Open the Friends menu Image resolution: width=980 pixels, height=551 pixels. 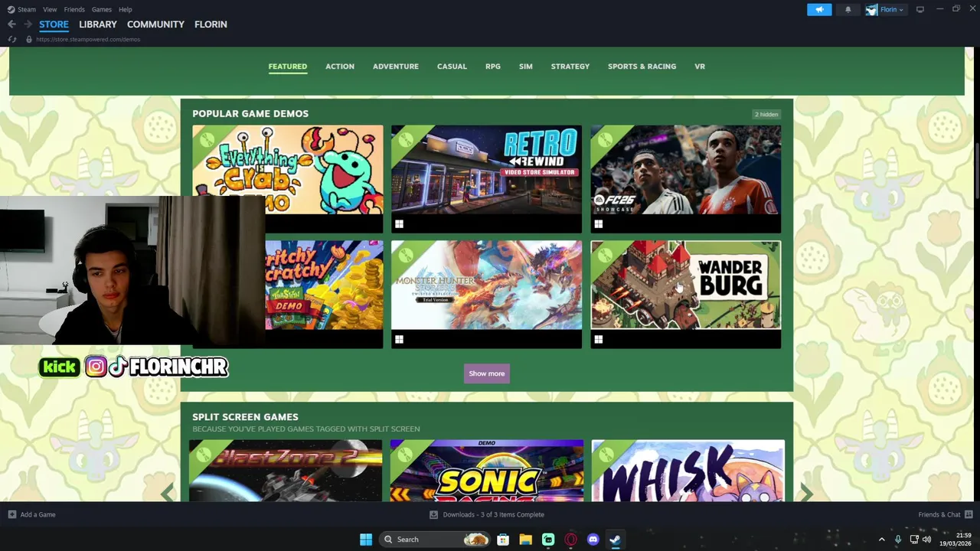[74, 9]
